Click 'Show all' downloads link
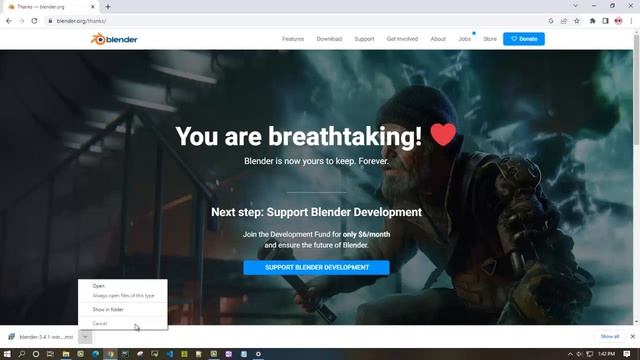The width and height of the screenshot is (640, 360). tap(610, 336)
